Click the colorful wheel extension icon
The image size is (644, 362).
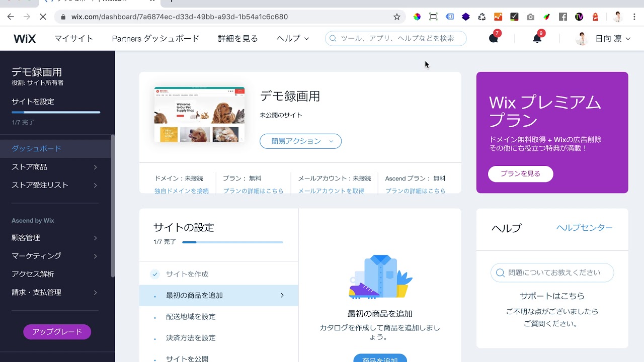(x=417, y=17)
